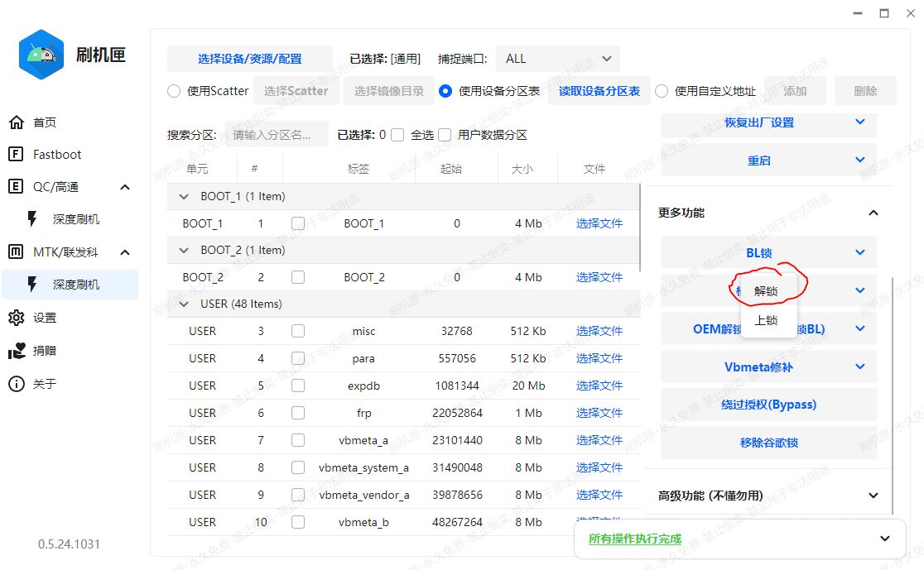924x570 pixels.
Task: Open 深度刷机 under MTK/联发科
Action: 76,285
